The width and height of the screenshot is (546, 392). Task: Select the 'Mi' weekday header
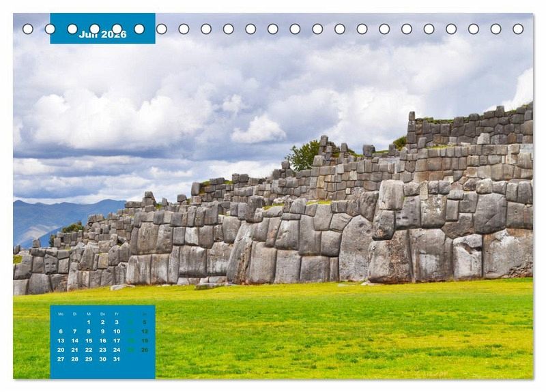point(89,314)
